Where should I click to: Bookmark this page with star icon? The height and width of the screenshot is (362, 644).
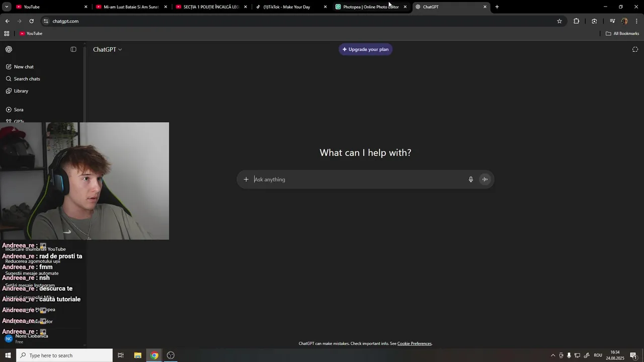coord(559,21)
